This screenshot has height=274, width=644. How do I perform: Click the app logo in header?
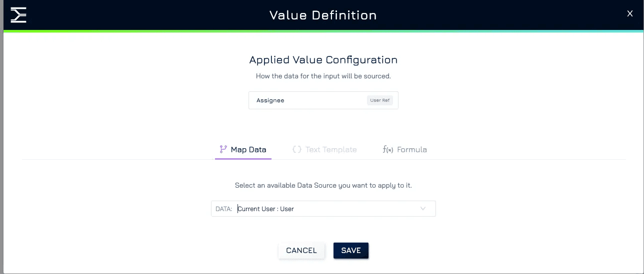pos(18,15)
